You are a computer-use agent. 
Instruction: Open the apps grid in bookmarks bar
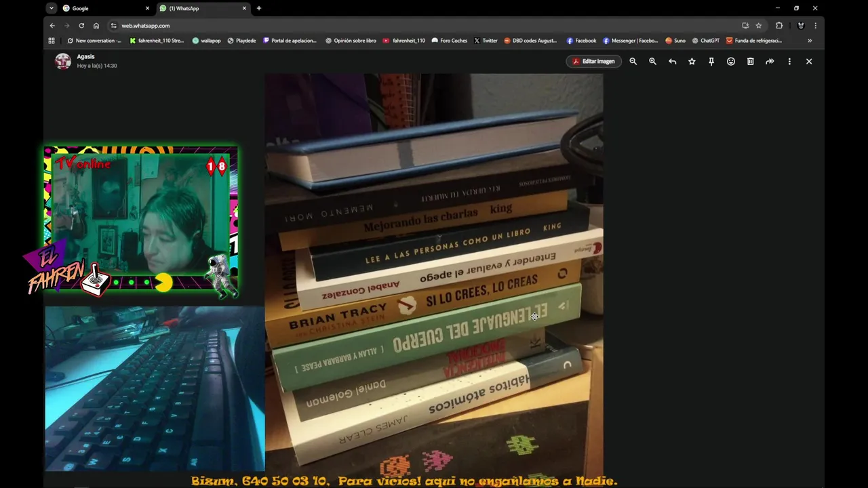52,41
